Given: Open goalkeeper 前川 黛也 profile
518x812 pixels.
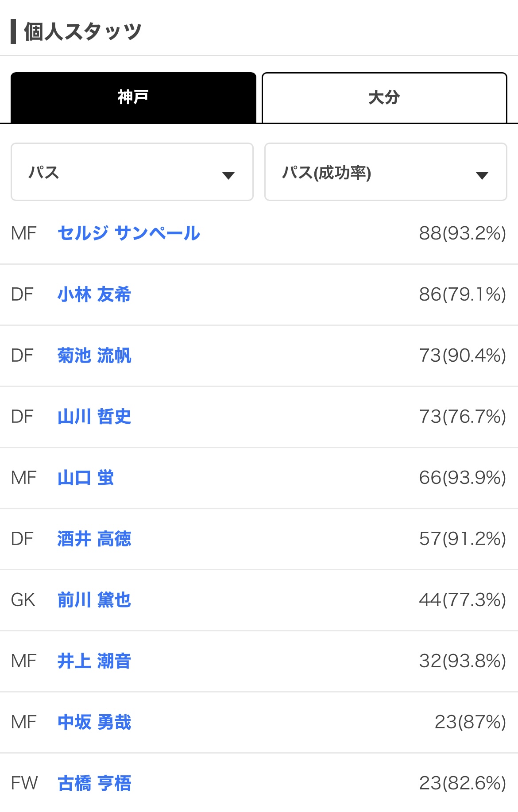Looking at the screenshot, I should (x=94, y=600).
